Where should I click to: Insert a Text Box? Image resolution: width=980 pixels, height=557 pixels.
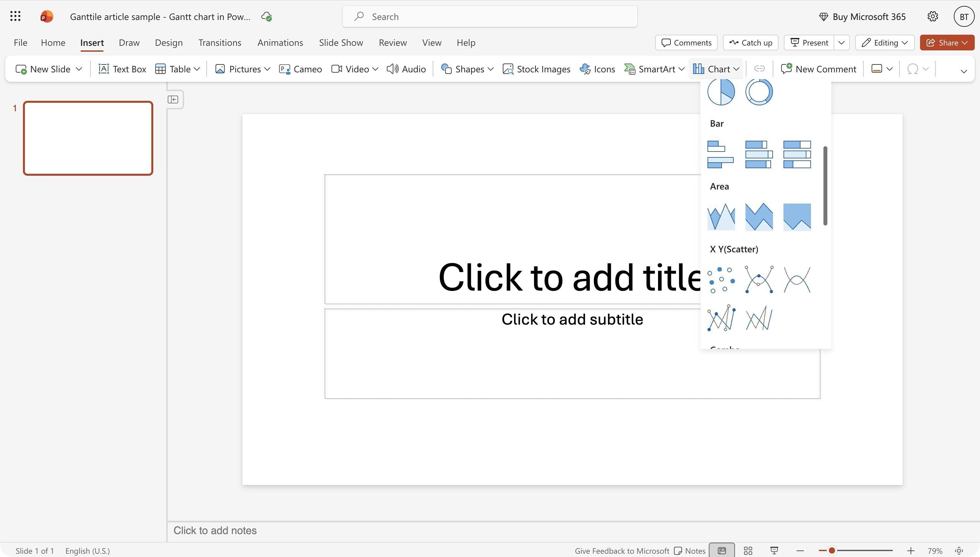[x=122, y=69]
